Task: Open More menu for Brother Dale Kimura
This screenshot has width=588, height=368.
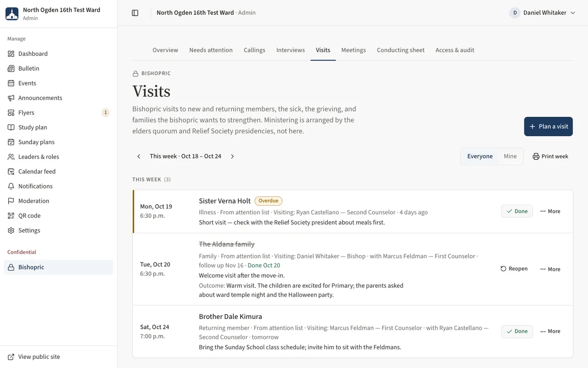Action: 550,331
